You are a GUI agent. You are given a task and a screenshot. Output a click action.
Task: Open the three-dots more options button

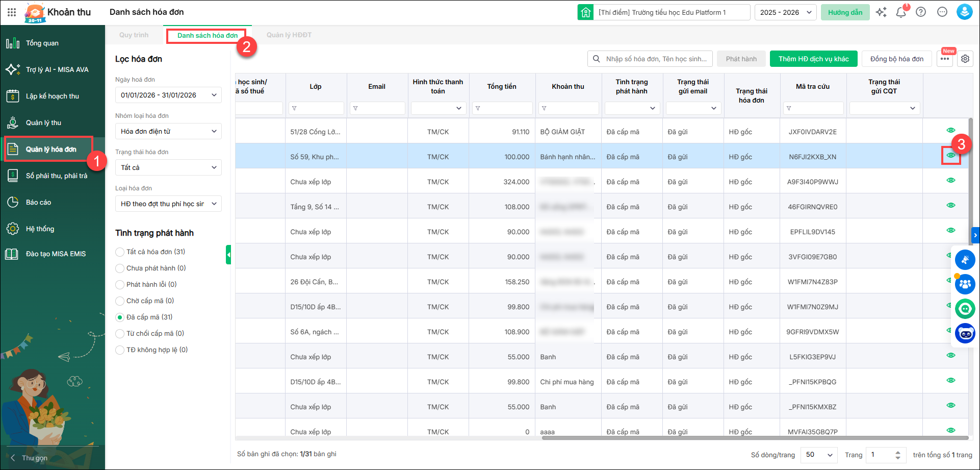pyautogui.click(x=945, y=59)
